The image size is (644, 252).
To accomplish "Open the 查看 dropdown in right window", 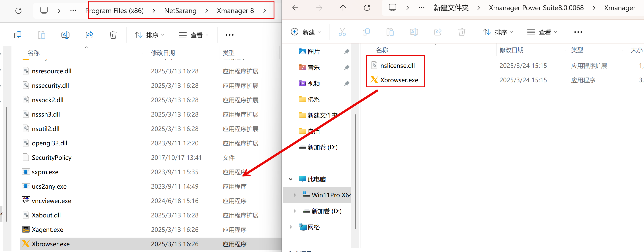I will 542,32.
